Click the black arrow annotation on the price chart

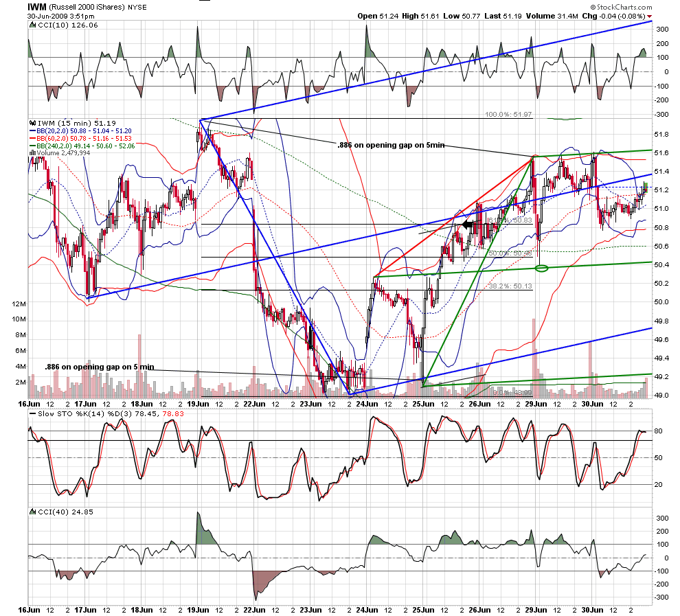pos(468,225)
